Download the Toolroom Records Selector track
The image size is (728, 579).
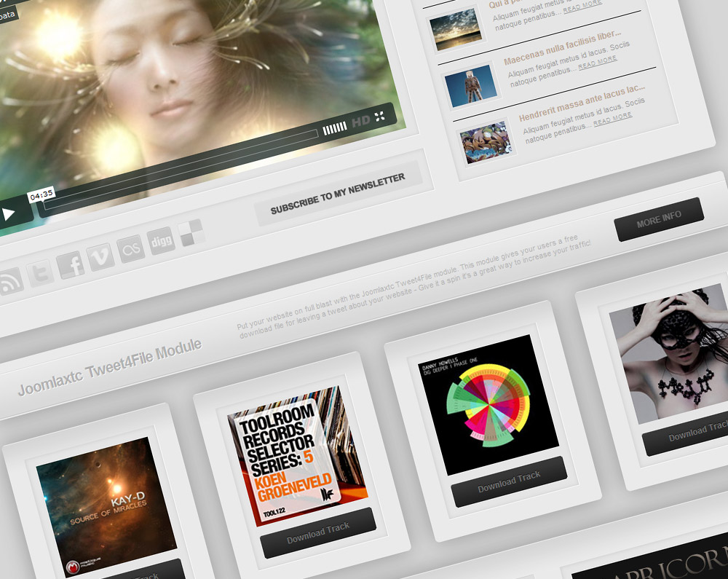pos(318,532)
